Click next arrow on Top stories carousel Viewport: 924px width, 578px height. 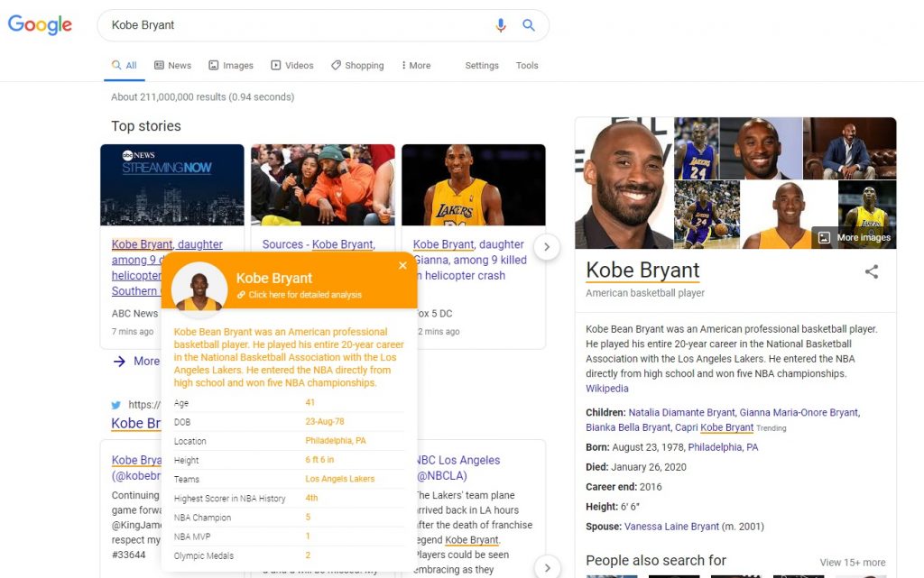(x=547, y=247)
